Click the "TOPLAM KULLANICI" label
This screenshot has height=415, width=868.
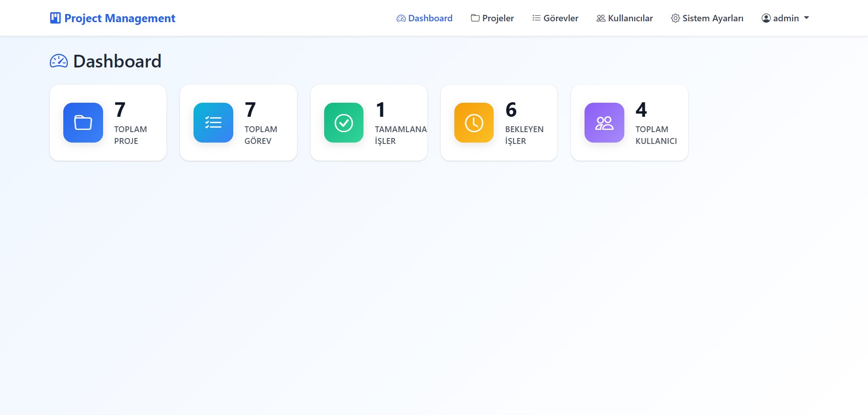[656, 135]
